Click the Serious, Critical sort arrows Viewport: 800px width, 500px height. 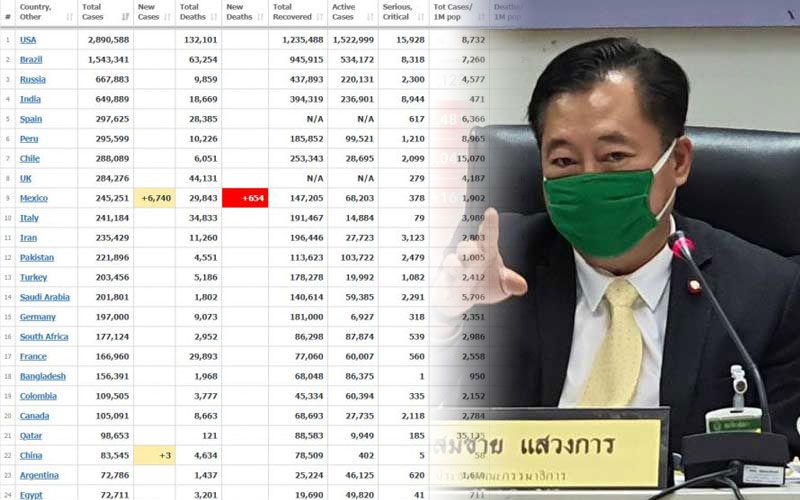[x=421, y=17]
